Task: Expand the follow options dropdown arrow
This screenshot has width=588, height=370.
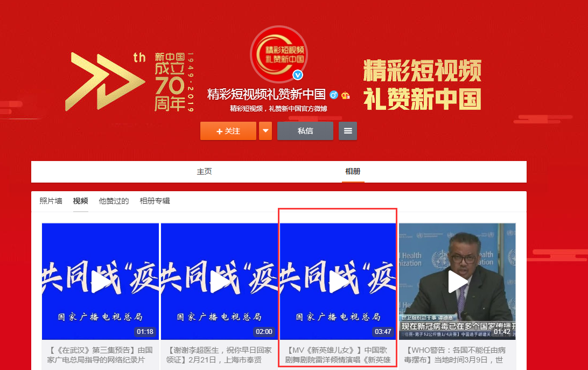Action: [x=265, y=131]
